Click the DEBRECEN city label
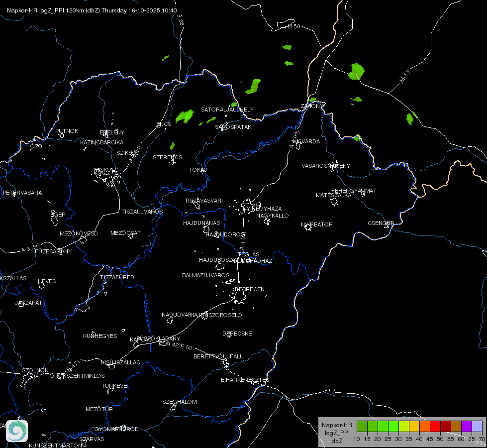 [250, 289]
